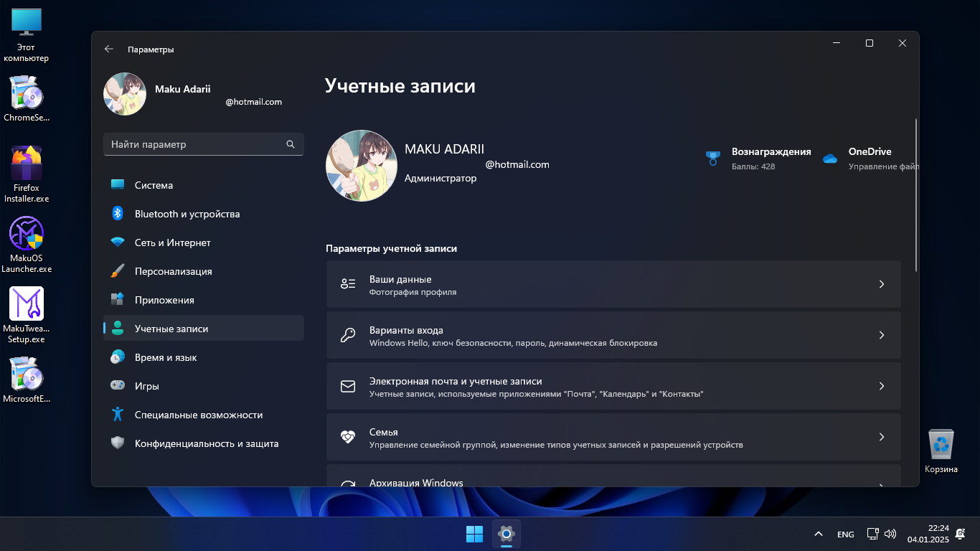This screenshot has width=980, height=551.
Task: Open Bluetooth и устройства category
Action: click(204, 214)
